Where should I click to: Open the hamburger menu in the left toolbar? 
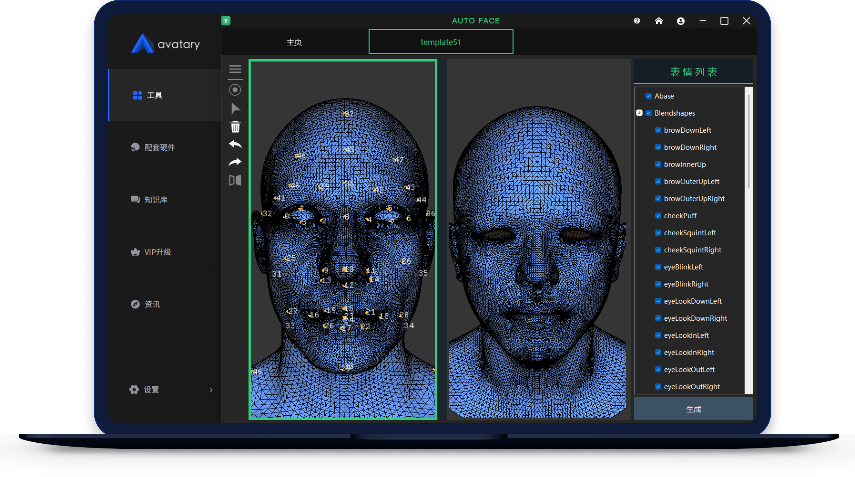point(235,69)
